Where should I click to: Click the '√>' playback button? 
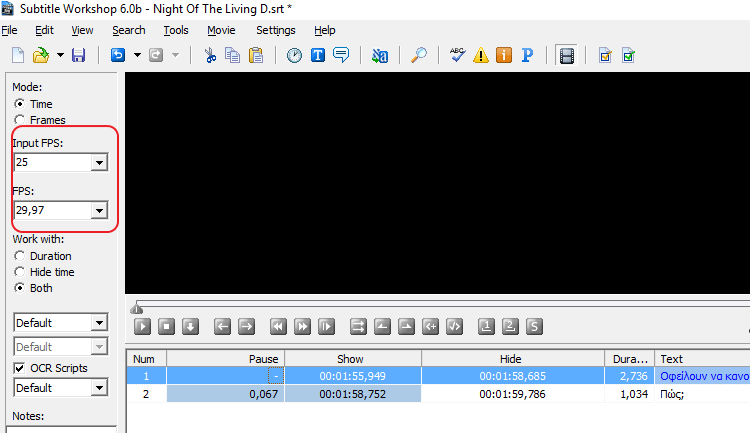454,327
